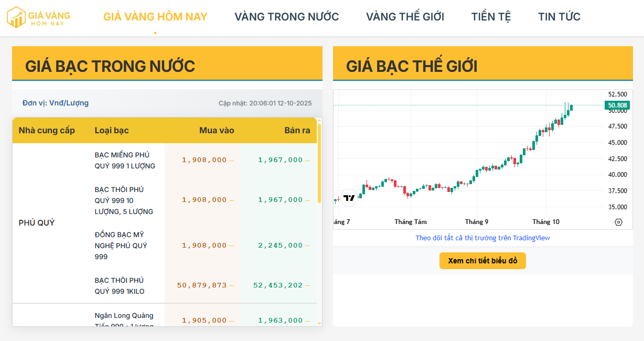
Task: Click the silver table's scroll up arrow
Action: click(x=319, y=120)
